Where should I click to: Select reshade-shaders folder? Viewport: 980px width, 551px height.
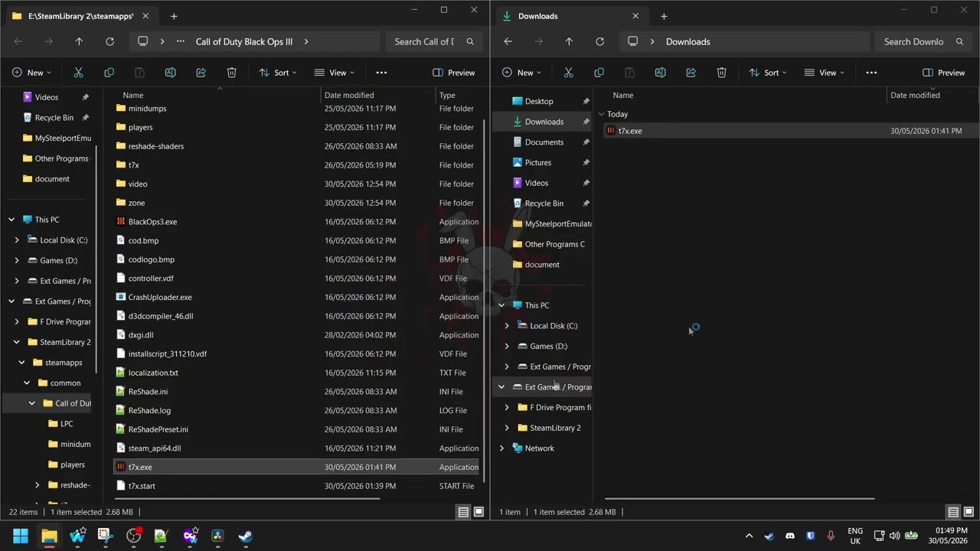tap(156, 146)
